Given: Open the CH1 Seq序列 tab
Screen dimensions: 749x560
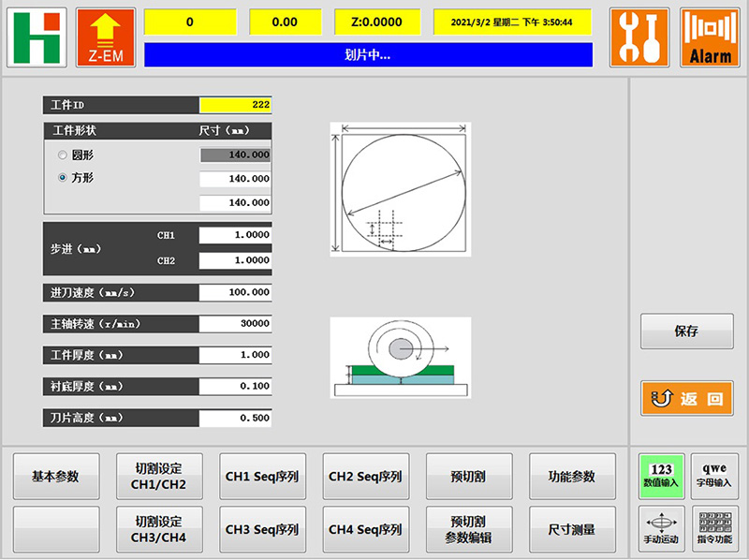Looking at the screenshot, I should point(262,477).
